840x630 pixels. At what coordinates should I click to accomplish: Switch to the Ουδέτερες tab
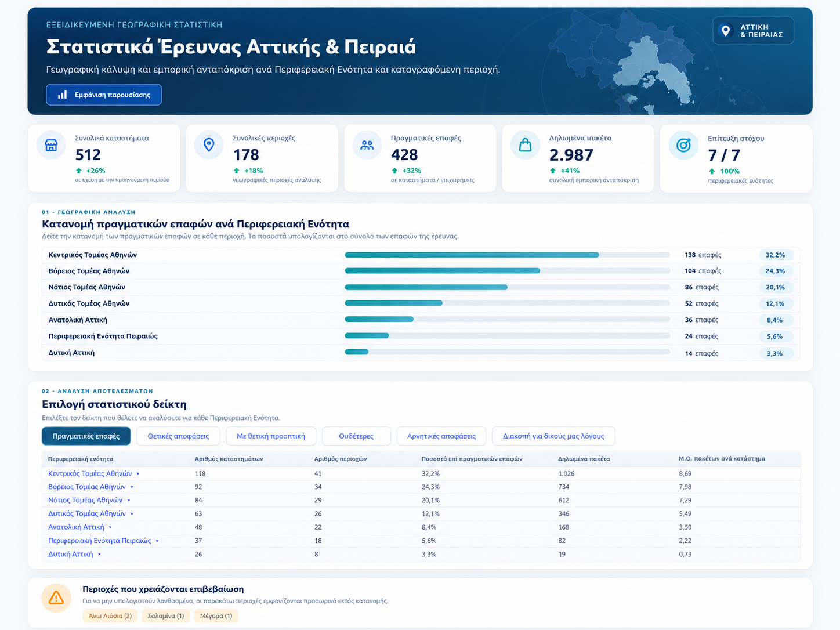click(356, 436)
